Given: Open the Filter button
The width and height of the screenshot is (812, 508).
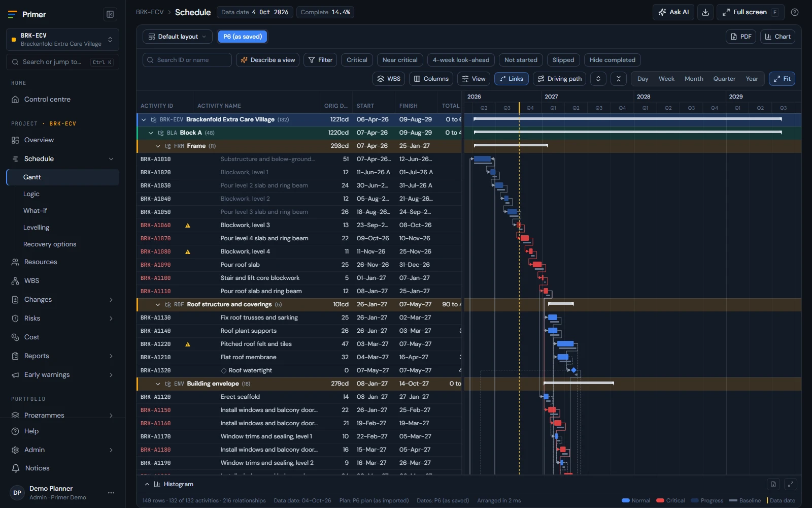Looking at the screenshot, I should (x=320, y=60).
